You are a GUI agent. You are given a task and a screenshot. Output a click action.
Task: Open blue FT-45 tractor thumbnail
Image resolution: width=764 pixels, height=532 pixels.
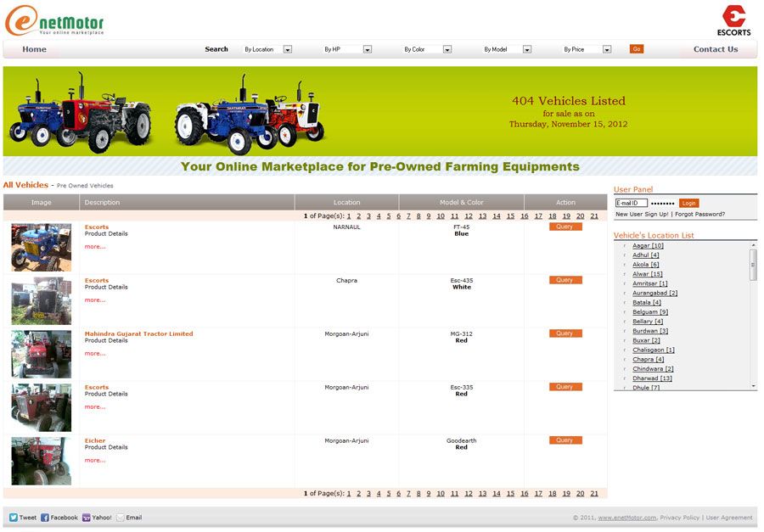[42, 248]
